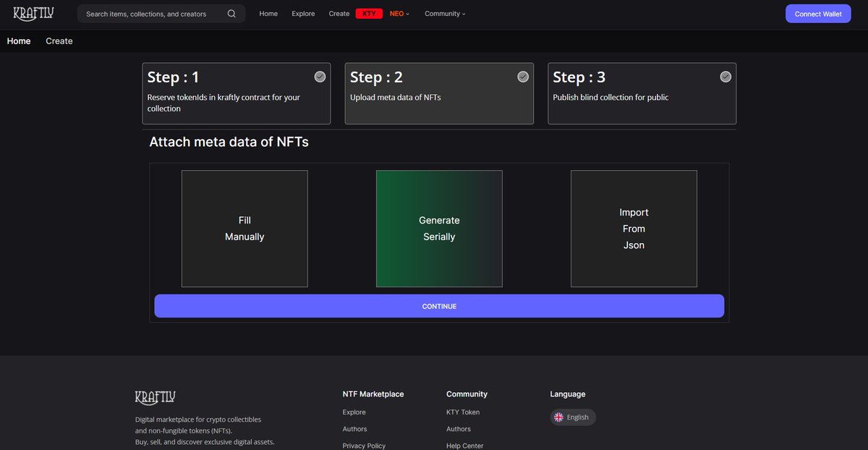Screen dimensions: 868x450
Task: Select the Step 3 publish blind collection card
Action: (642, 93)
